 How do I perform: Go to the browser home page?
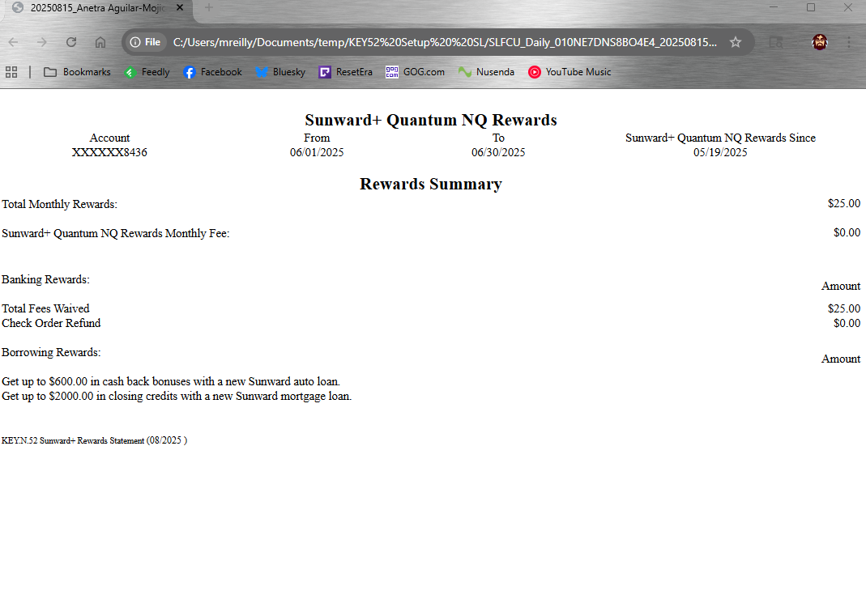coord(100,42)
